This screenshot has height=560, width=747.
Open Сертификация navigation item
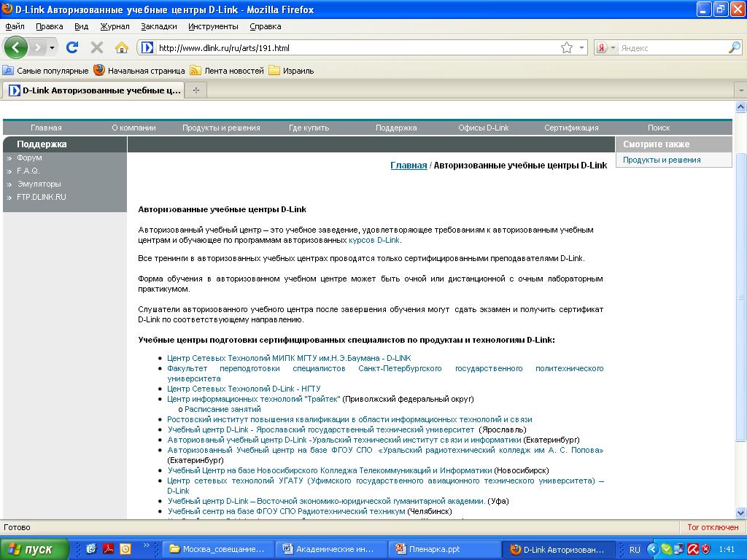pyautogui.click(x=571, y=128)
